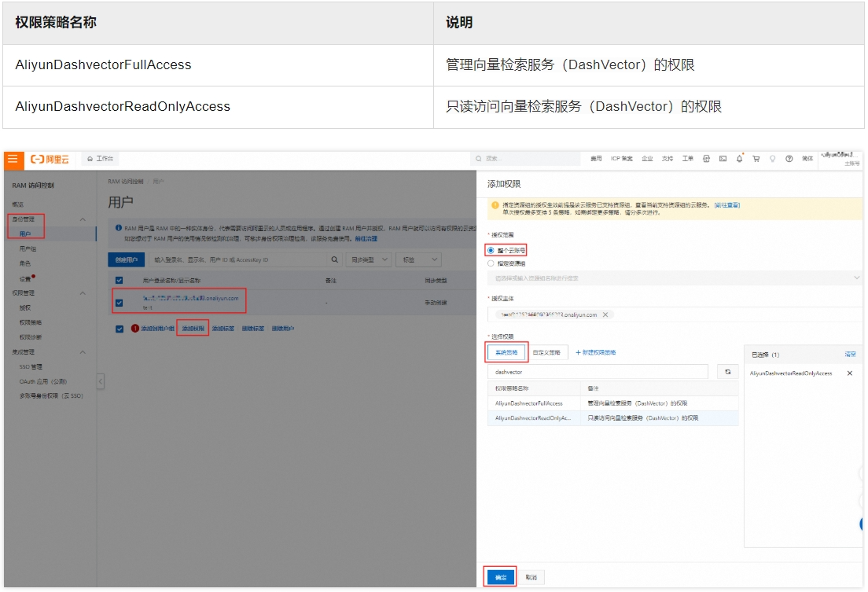Remove the authorized principal tag with X
Screen dimensions: 868x592
click(605, 314)
